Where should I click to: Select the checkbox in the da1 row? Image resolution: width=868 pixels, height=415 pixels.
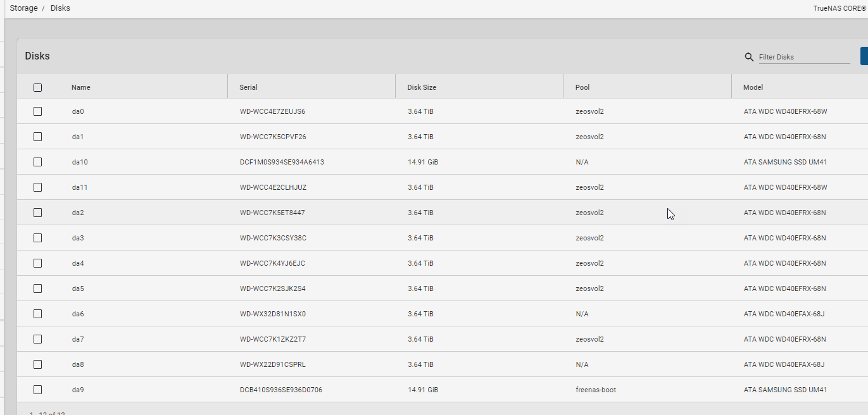click(37, 137)
